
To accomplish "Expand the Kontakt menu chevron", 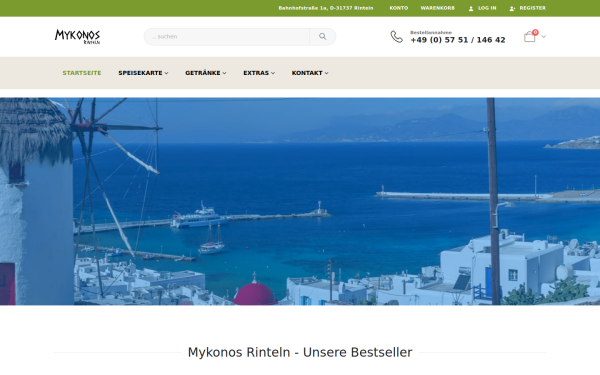I will point(326,73).
